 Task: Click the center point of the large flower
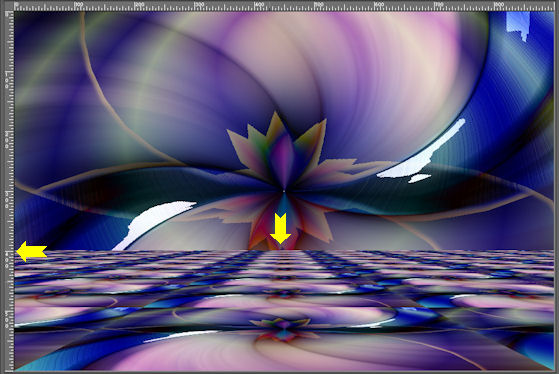click(x=284, y=191)
